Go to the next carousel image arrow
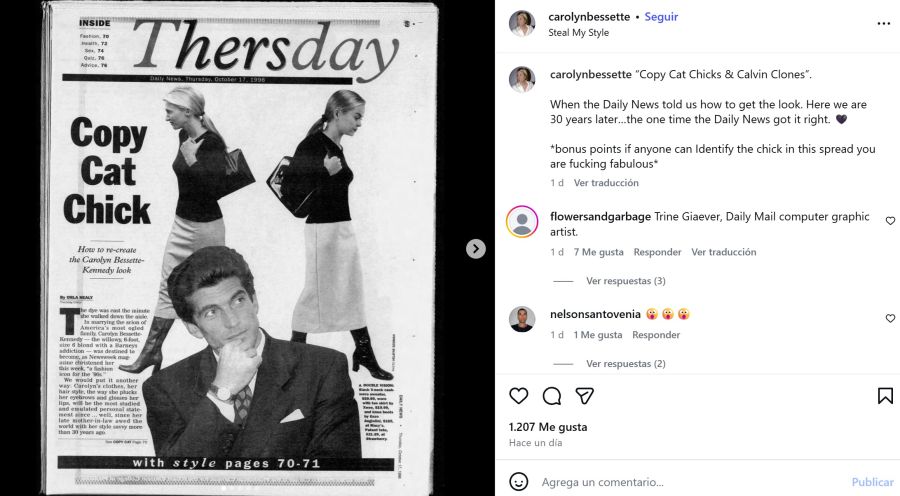 click(475, 249)
